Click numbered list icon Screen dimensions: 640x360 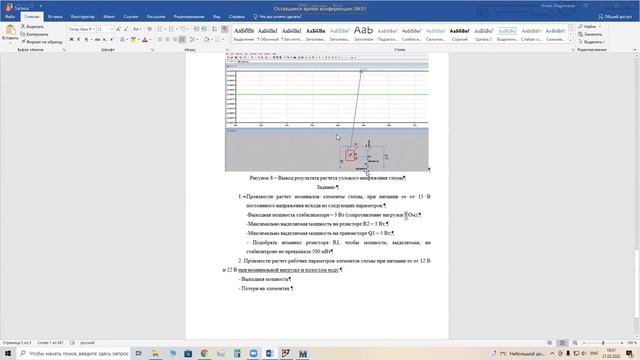(171, 29)
